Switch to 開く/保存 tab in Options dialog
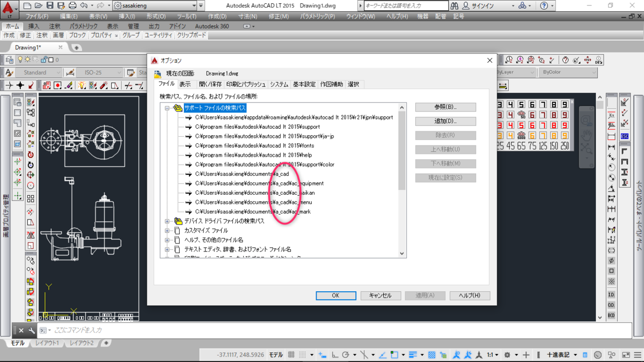Viewport: 644px width, 362px height. click(x=210, y=85)
